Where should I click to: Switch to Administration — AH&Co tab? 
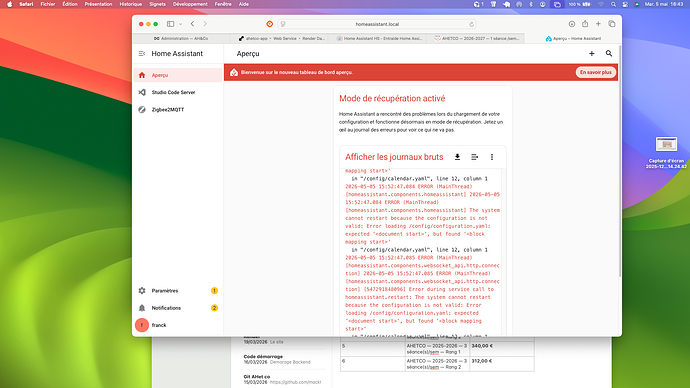[181, 39]
